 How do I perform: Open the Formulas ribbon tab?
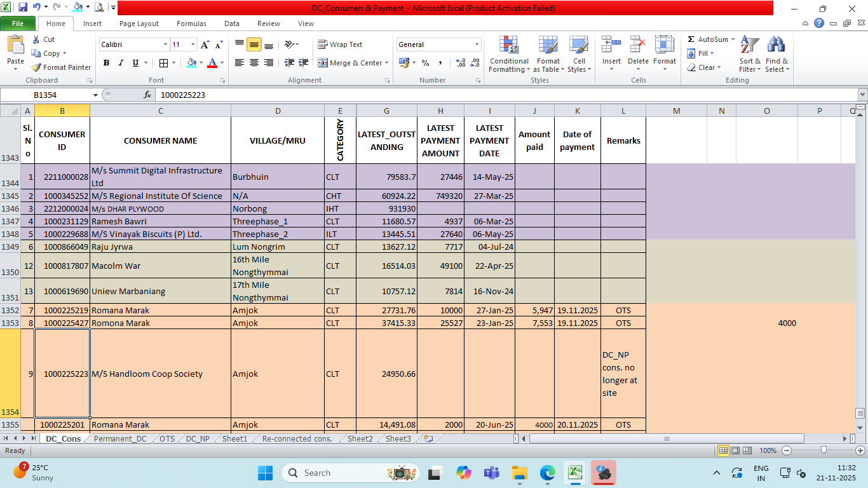click(x=191, y=24)
